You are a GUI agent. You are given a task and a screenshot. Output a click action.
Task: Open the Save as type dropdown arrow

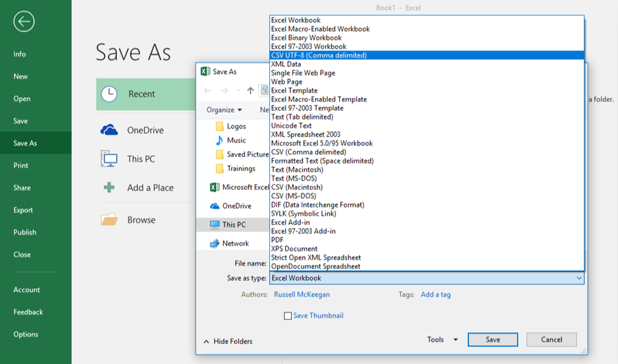(x=579, y=278)
